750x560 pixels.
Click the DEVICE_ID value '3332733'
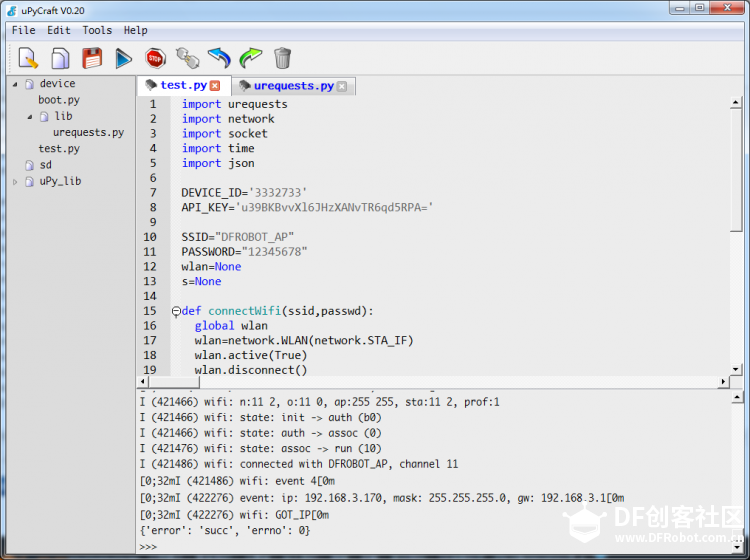tap(277, 193)
